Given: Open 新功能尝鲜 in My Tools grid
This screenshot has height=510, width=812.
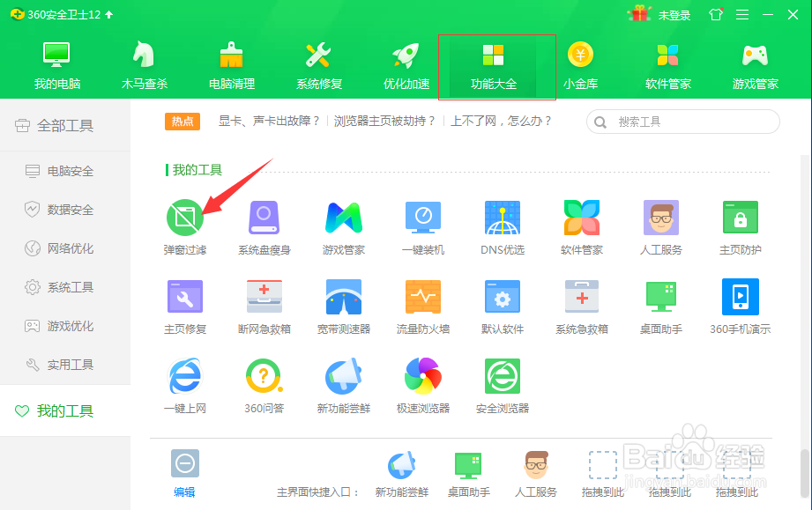Looking at the screenshot, I should (343, 385).
